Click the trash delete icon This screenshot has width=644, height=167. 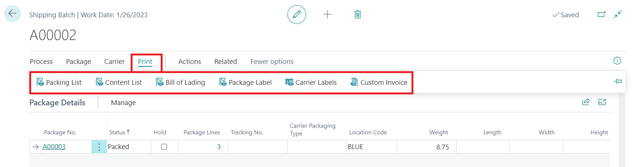[358, 15]
